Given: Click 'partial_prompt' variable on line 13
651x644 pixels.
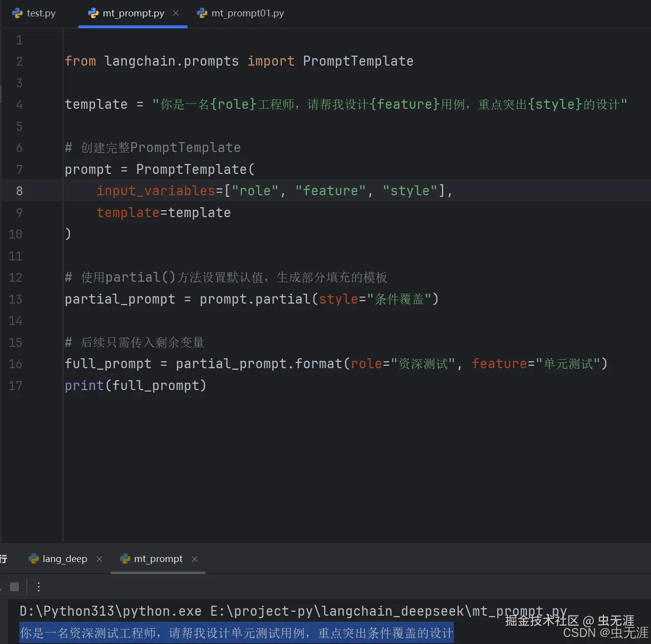Looking at the screenshot, I should pyautogui.click(x=120, y=299).
